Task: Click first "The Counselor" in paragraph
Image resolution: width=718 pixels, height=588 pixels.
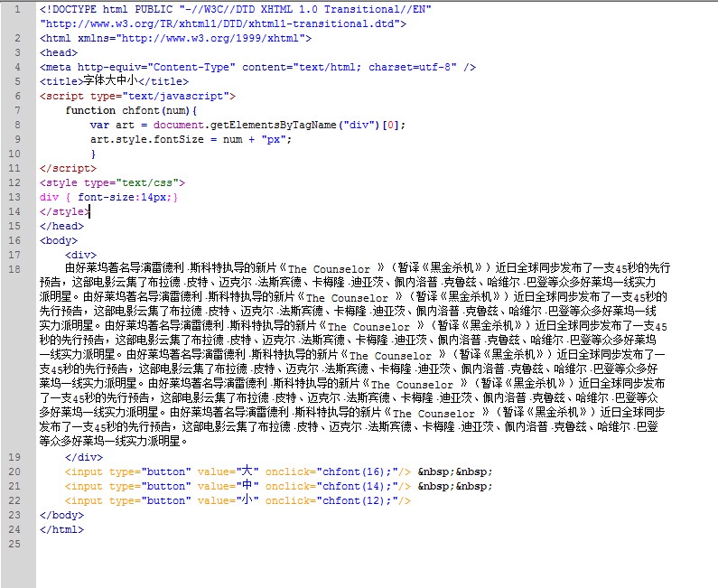Action: [x=329, y=269]
